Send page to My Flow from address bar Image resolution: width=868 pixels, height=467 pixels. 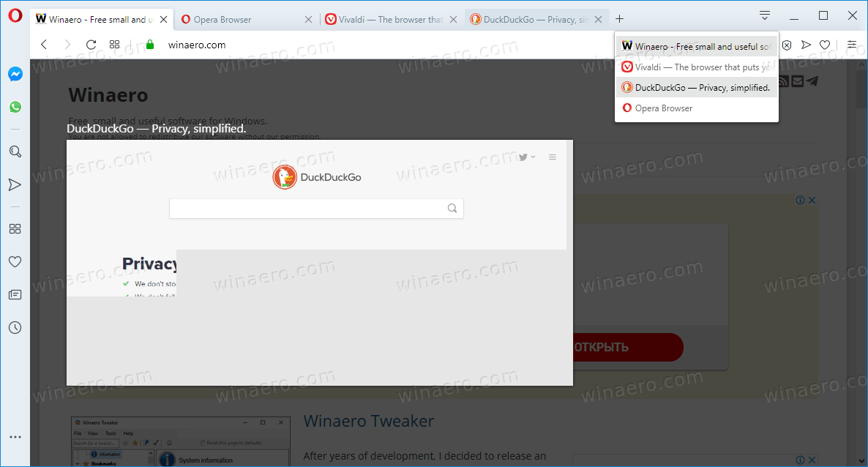806,45
